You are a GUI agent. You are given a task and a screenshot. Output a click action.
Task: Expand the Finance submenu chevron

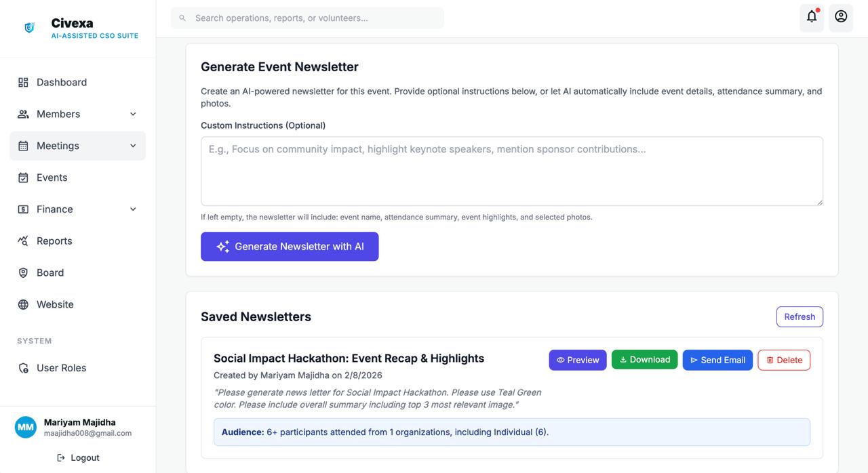(133, 209)
